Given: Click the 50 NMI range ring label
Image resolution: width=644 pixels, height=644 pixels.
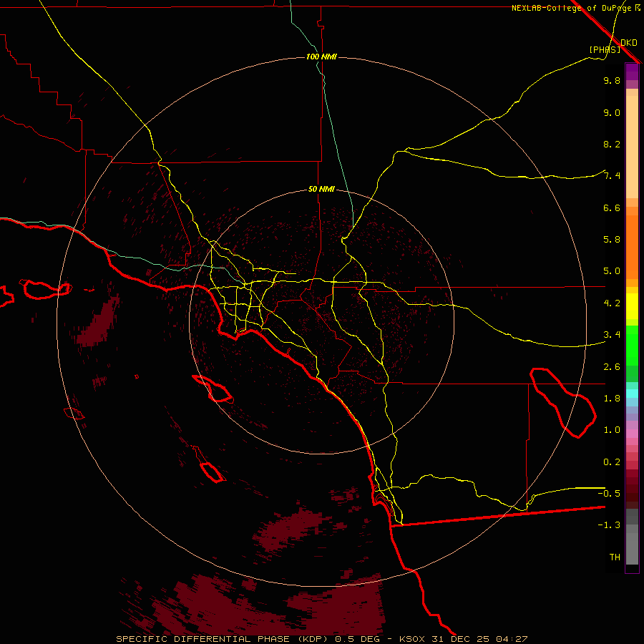Looking at the screenshot, I should click(321, 189).
